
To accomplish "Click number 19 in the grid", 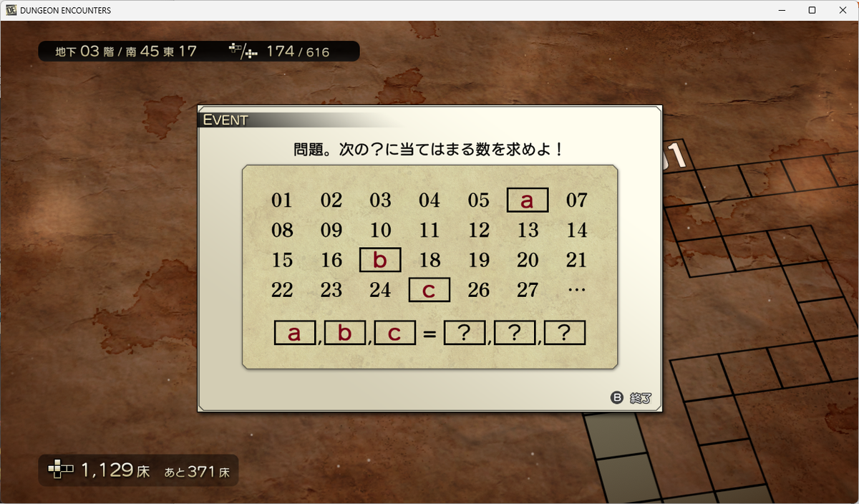I will pos(478,260).
